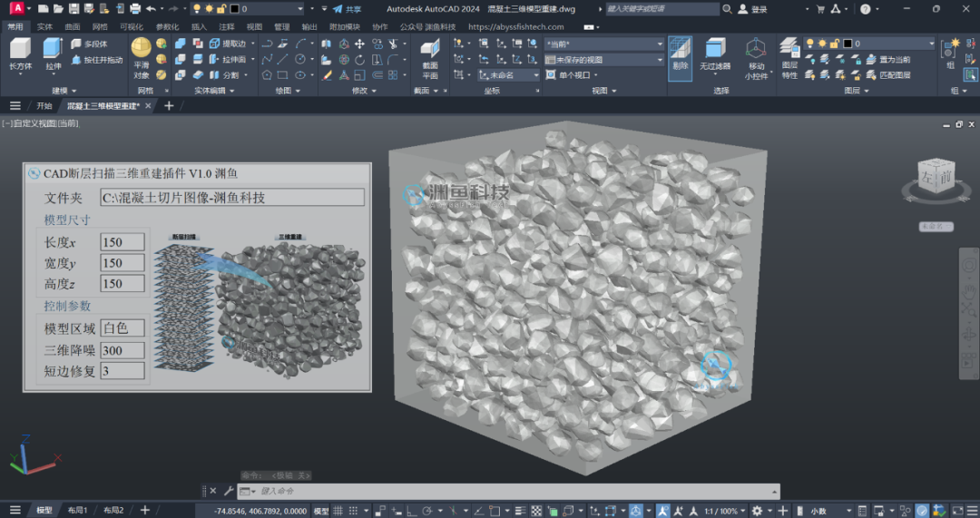Open the 单个视口 viewport dropdown
Screen dimensions: 980x518
pyautogui.click(x=572, y=75)
